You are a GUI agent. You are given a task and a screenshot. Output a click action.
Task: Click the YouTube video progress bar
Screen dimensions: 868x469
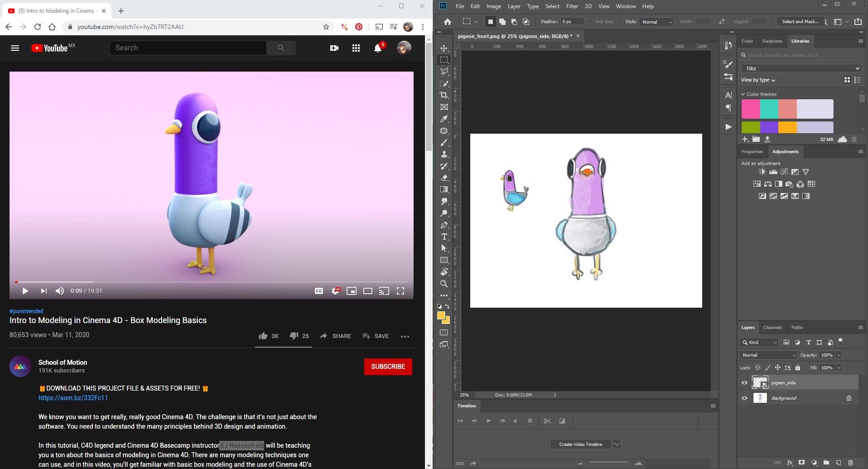[x=212, y=282]
